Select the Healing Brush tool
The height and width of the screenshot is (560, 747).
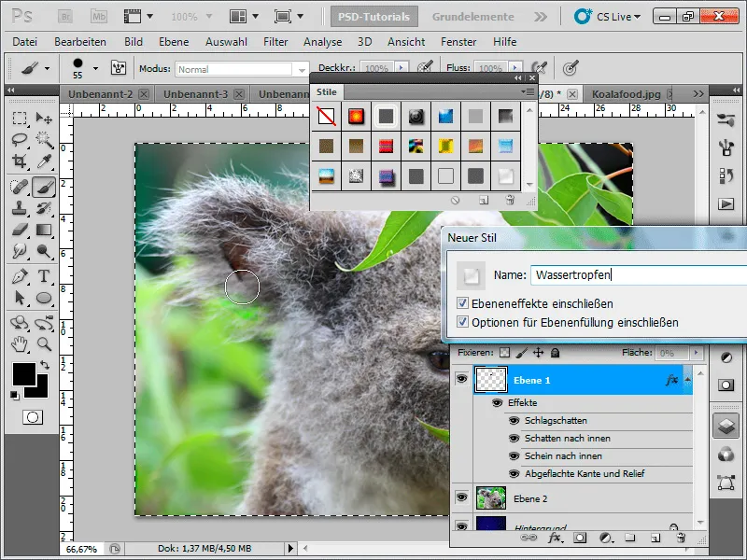20,187
